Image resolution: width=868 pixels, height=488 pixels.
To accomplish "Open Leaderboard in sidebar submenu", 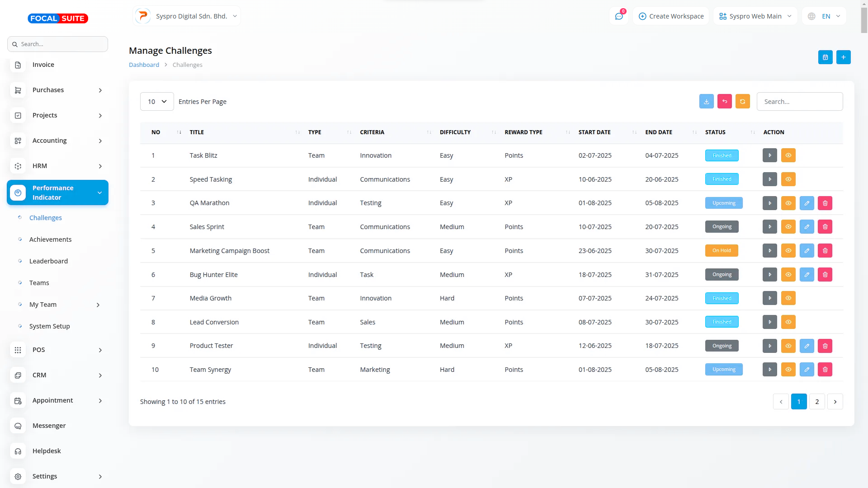I will point(48,261).
